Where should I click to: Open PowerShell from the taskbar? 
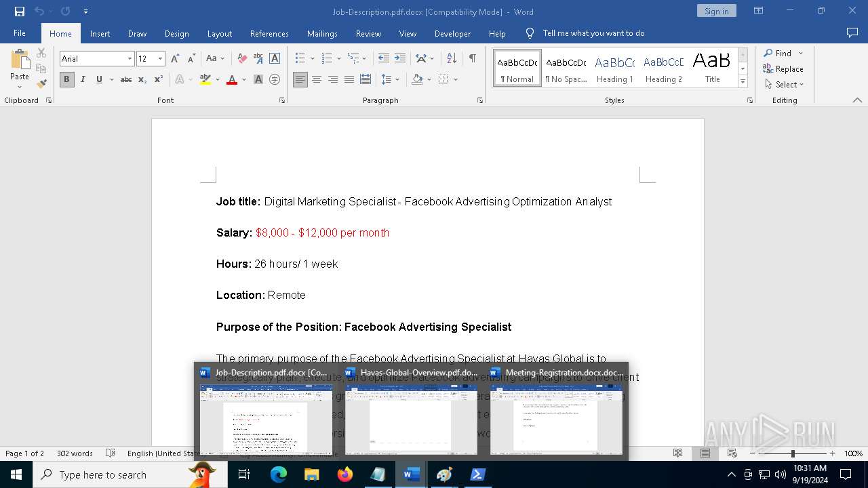tap(478, 474)
